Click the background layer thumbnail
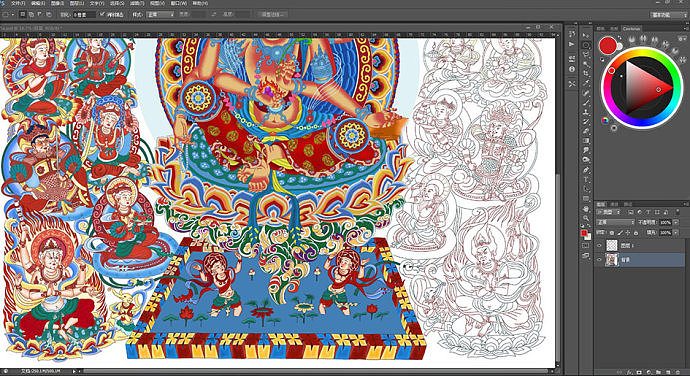Image resolution: width=690 pixels, height=376 pixels. [612, 260]
